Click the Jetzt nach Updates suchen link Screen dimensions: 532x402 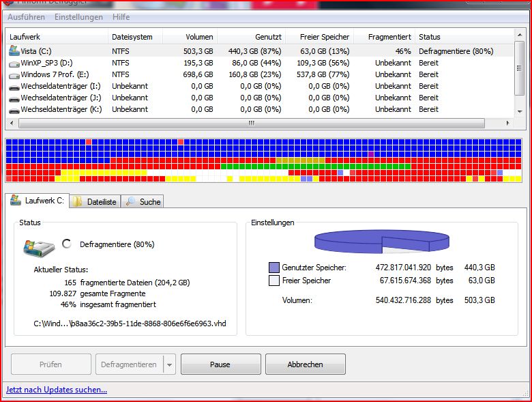(57, 390)
